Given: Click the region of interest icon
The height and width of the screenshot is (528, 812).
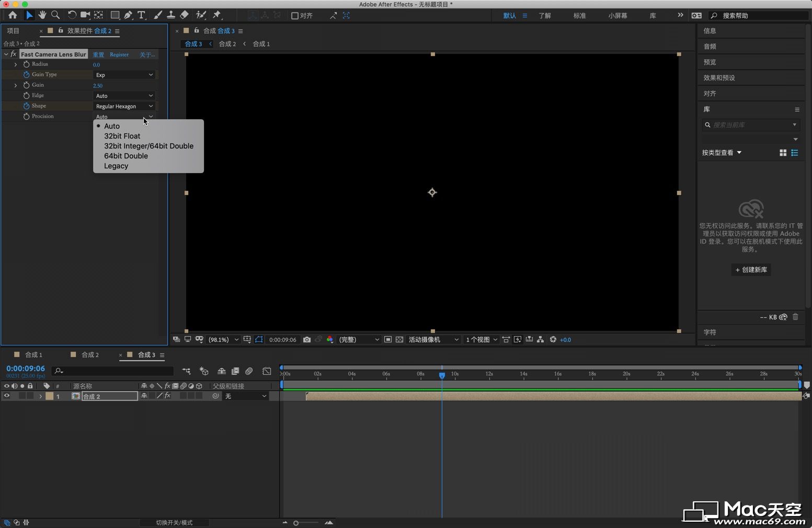Looking at the screenshot, I should (388, 339).
